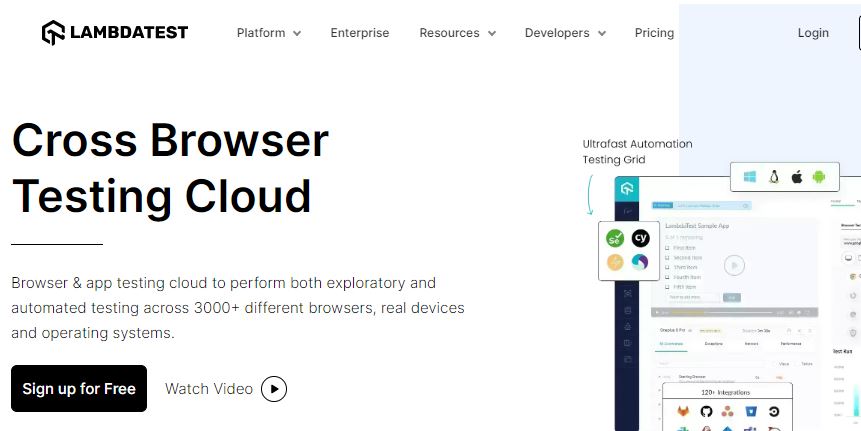The height and width of the screenshot is (431, 861).
Task: Click the green Android robot icon
Action: pyautogui.click(x=819, y=177)
